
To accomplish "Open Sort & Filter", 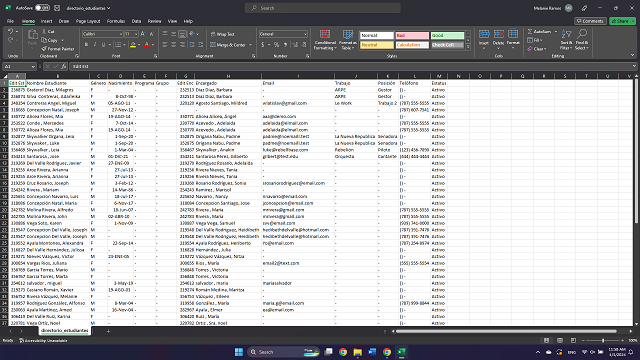I will (x=566, y=40).
